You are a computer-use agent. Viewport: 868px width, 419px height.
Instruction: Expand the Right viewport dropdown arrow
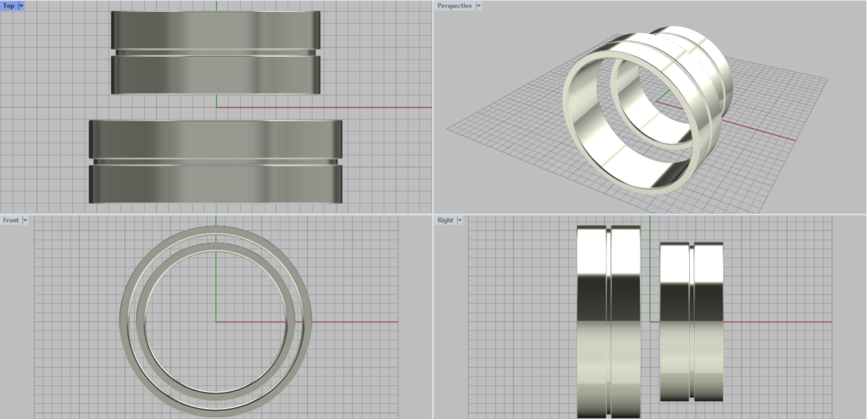(x=459, y=220)
